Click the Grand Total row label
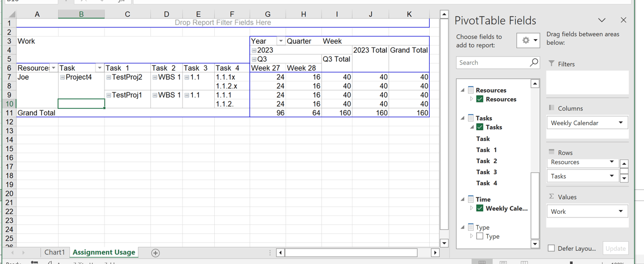This screenshot has width=644, height=264. (36, 113)
